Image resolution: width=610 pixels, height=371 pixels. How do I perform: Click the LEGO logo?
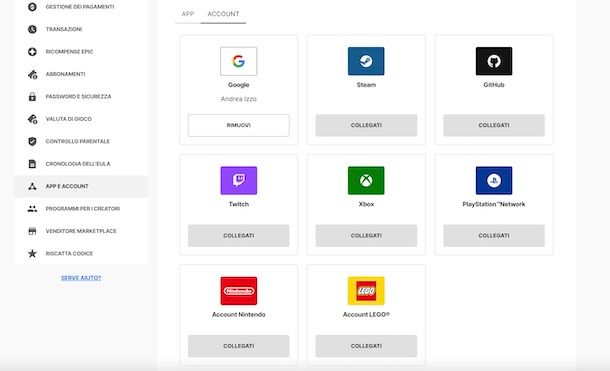pos(366,291)
